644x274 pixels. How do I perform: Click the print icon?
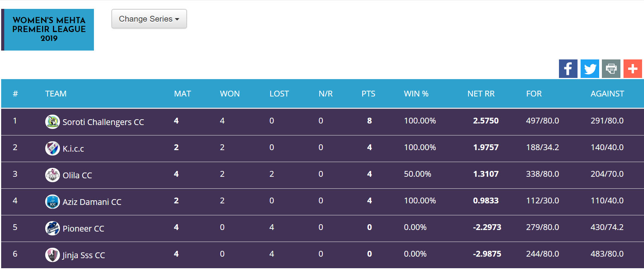tap(611, 69)
